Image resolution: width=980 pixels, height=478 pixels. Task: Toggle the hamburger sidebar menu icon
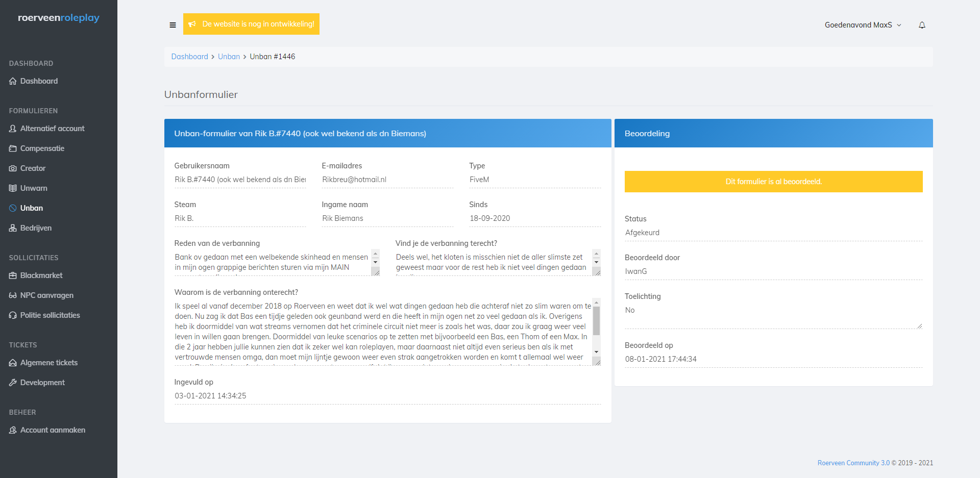pyautogui.click(x=173, y=25)
